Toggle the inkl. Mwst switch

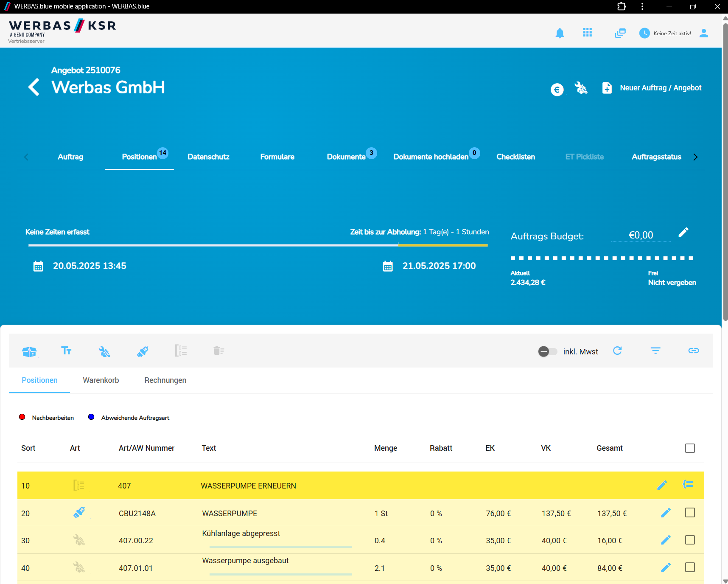(548, 351)
